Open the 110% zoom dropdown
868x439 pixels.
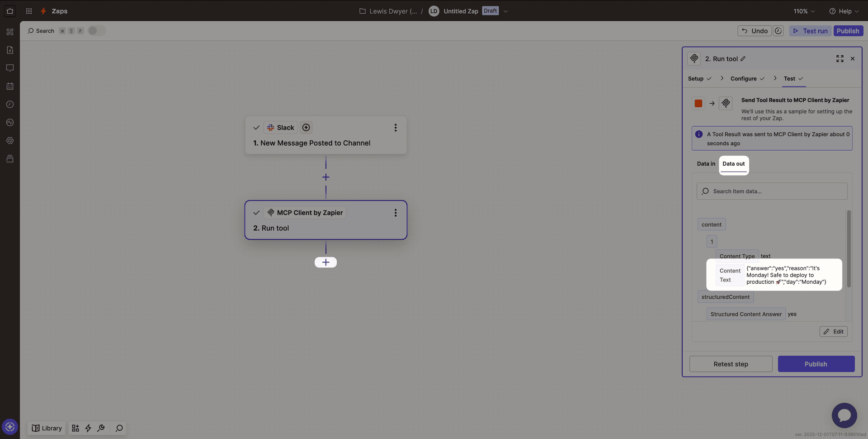[x=804, y=11]
